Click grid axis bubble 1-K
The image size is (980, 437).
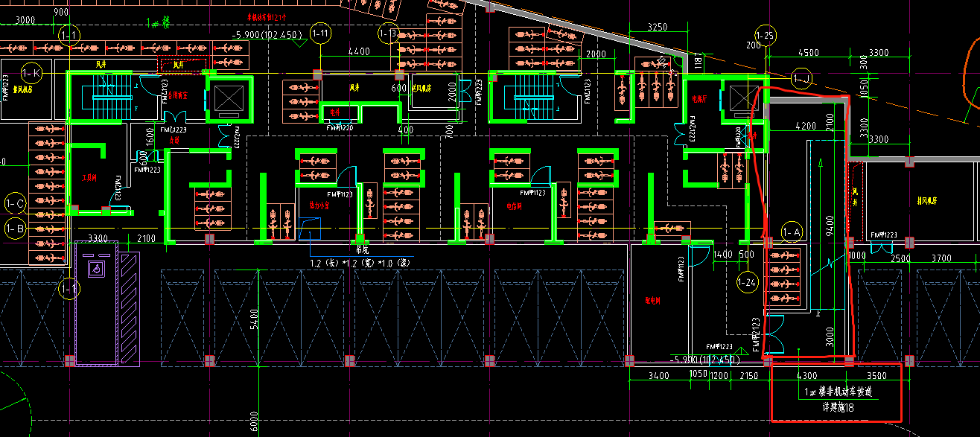click(31, 72)
